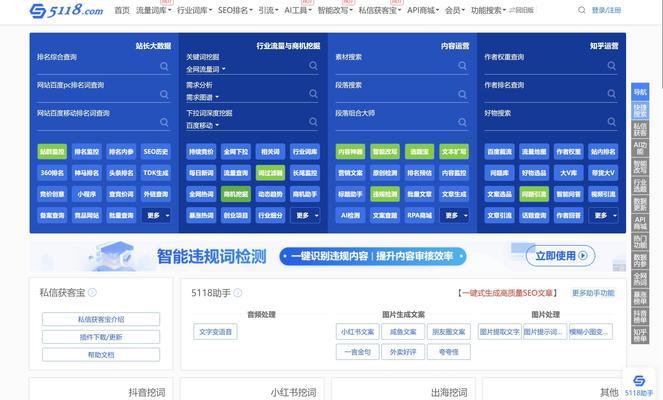Click the AI检测 button

point(350,215)
